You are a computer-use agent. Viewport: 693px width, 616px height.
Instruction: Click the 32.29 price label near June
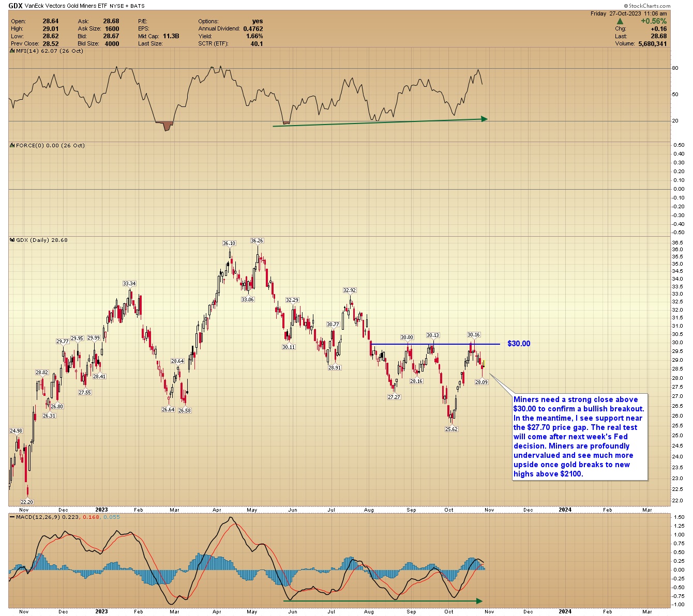click(x=292, y=300)
